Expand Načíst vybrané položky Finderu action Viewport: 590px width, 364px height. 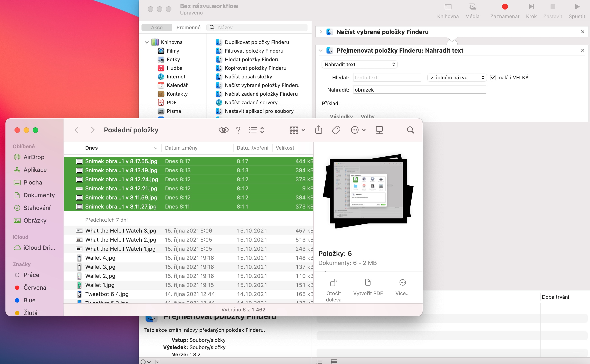[x=321, y=32]
